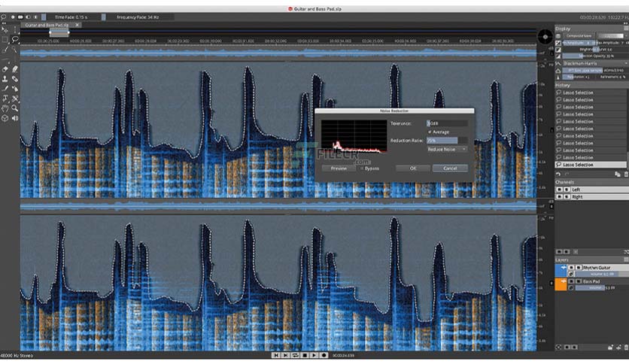The height and width of the screenshot is (364, 629).
Task: Adjust the Rhythm Guitar volume slider
Action: pos(602,274)
